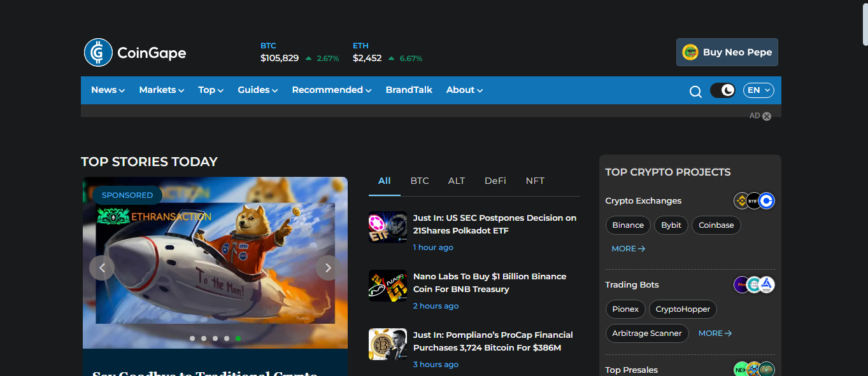Expand the Guides menu
Viewport: 868px width, 376px height.
point(258,90)
